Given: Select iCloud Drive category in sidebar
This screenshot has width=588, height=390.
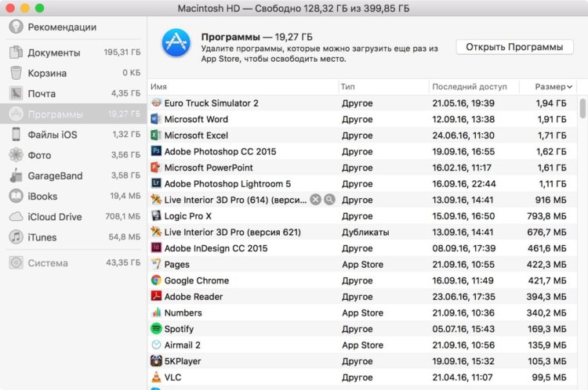Looking at the screenshot, I should [x=74, y=217].
